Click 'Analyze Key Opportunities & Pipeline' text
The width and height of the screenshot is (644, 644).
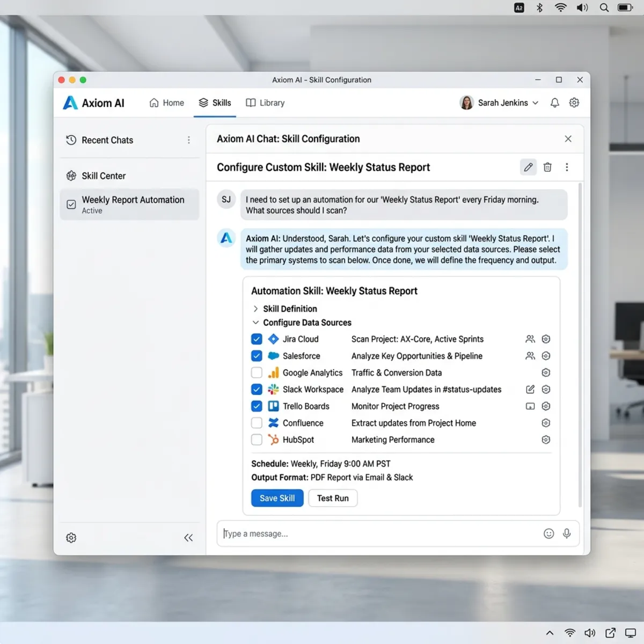click(417, 356)
